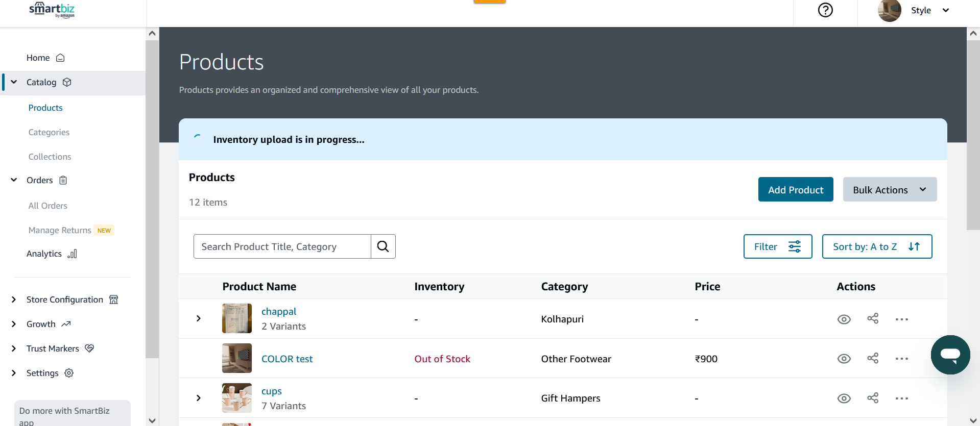Open Analytics in sidebar
The image size is (980, 426).
coord(44,254)
